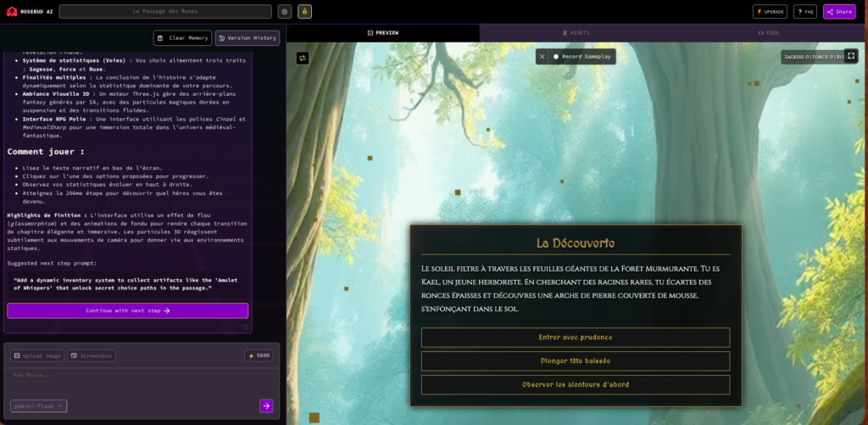Image resolution: width=868 pixels, height=425 pixels.
Task: Switch to the Code tab
Action: tap(770, 33)
